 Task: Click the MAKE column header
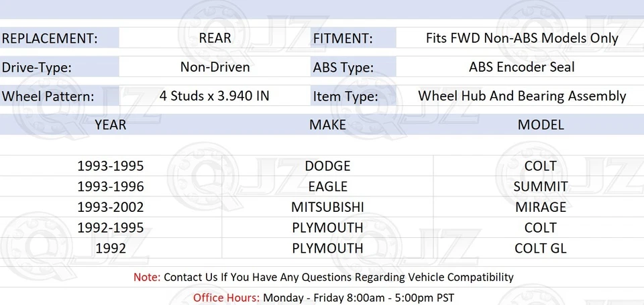tap(327, 125)
